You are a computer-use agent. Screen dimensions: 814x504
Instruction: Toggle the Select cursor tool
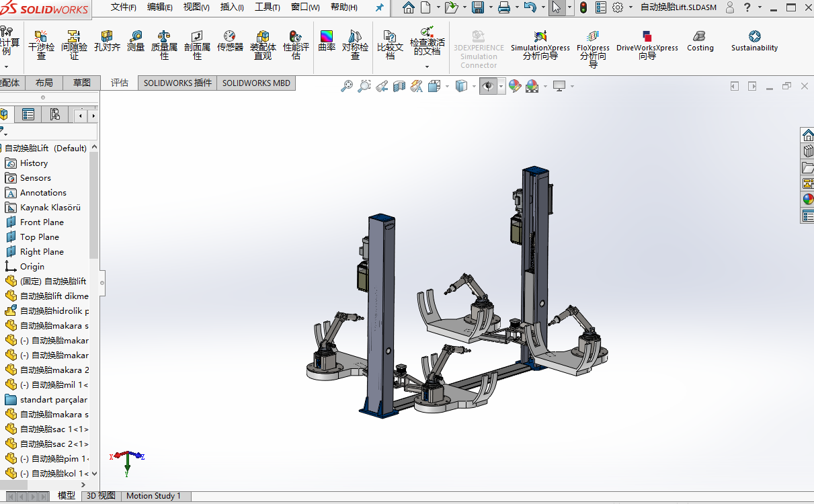556,7
